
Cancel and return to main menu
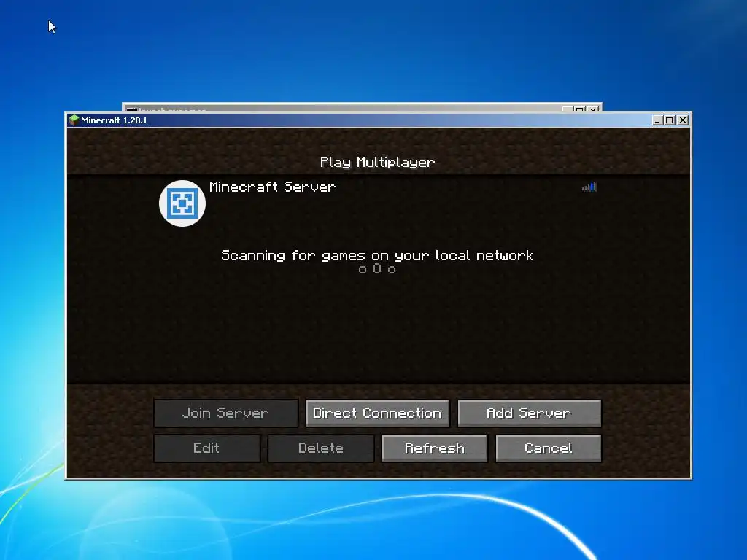[549, 448]
